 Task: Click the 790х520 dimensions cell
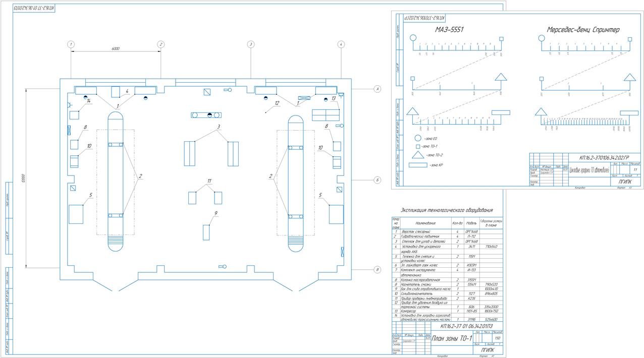[491, 284]
